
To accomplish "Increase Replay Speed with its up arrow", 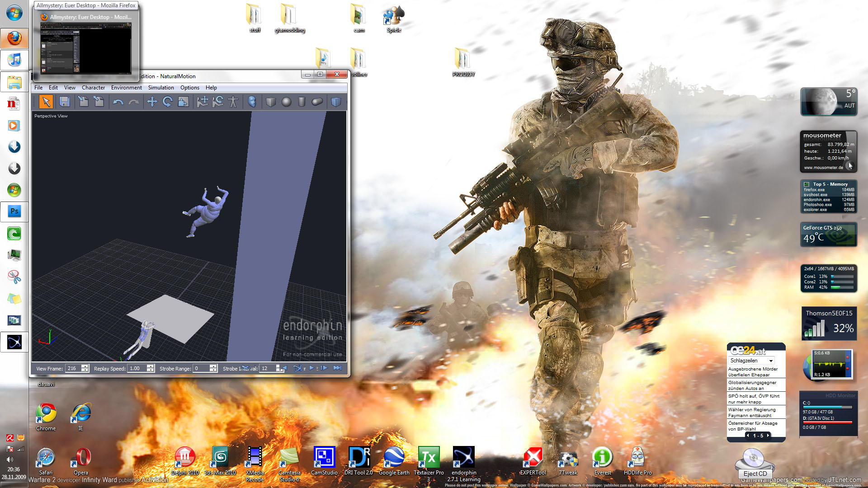I will (151, 366).
